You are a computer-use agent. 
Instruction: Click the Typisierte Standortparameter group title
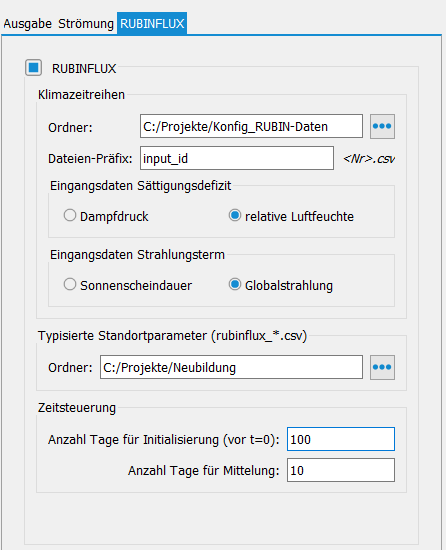pyautogui.click(x=172, y=336)
